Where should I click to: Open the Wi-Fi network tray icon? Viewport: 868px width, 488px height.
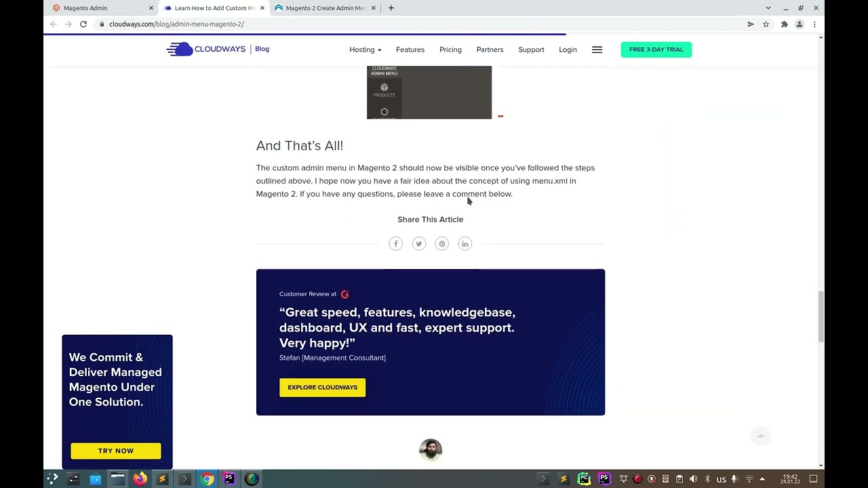(x=749, y=479)
